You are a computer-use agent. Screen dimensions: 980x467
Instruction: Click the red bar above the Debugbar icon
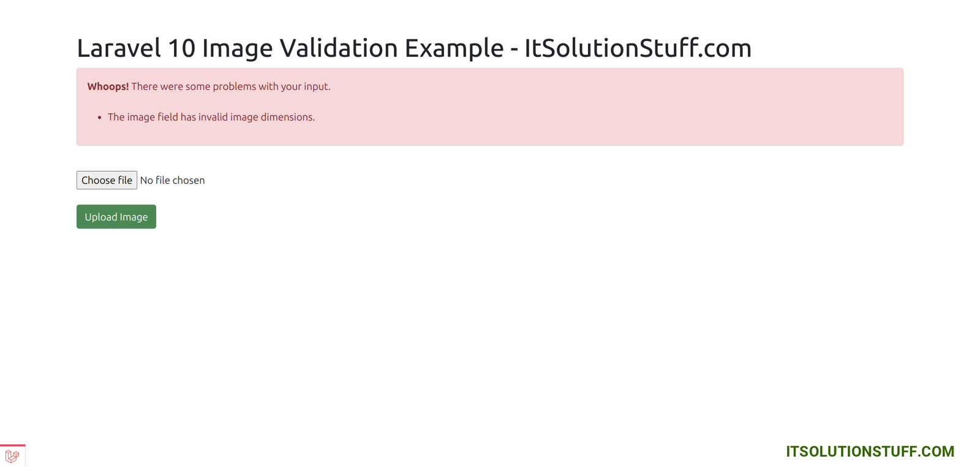[x=12, y=445]
